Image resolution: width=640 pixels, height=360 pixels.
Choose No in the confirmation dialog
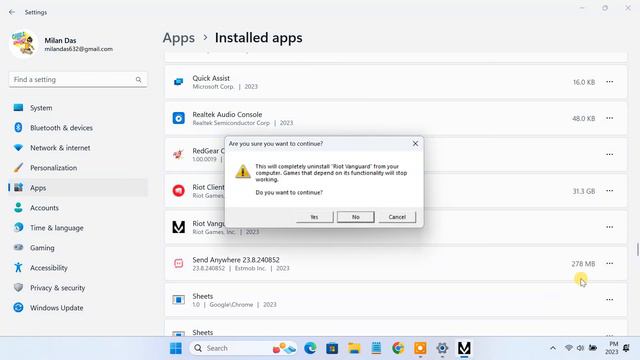[x=356, y=217]
